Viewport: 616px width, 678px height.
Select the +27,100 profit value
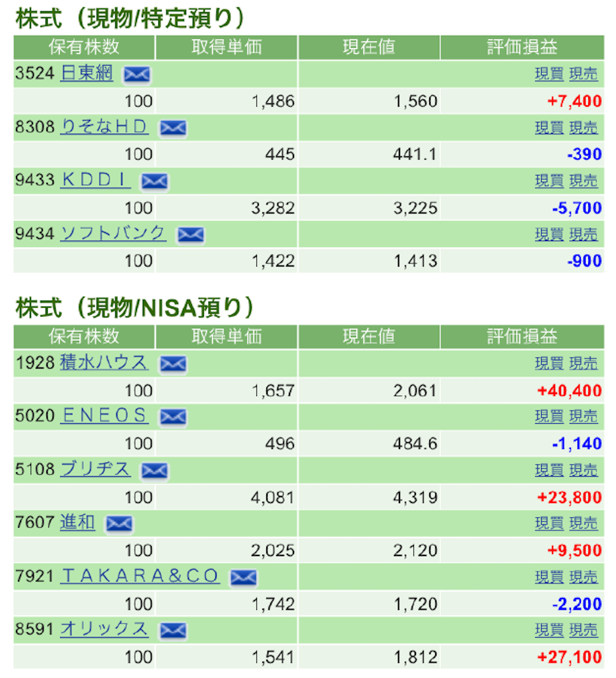pos(569,657)
